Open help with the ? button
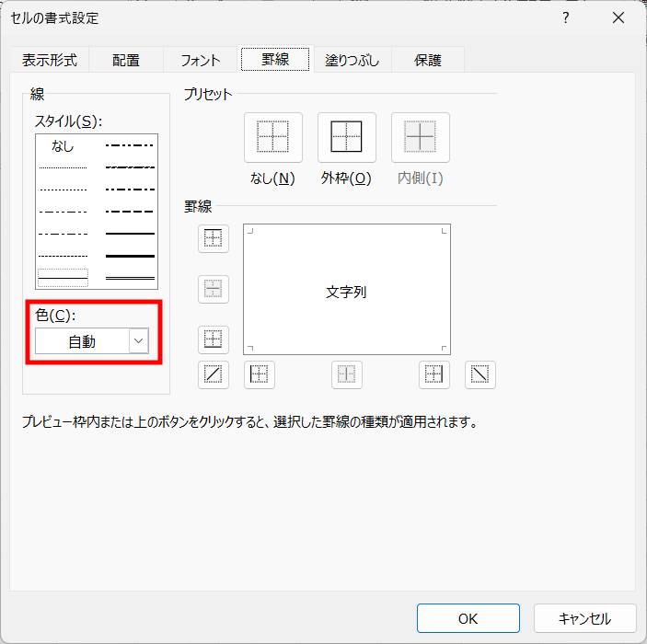 566,17
